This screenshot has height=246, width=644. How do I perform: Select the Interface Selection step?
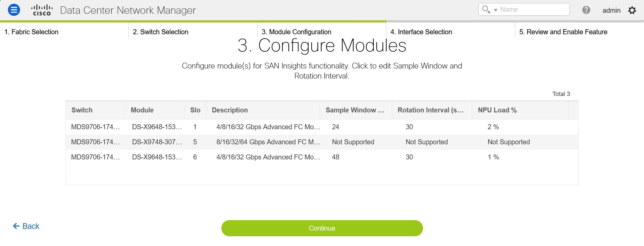click(421, 32)
